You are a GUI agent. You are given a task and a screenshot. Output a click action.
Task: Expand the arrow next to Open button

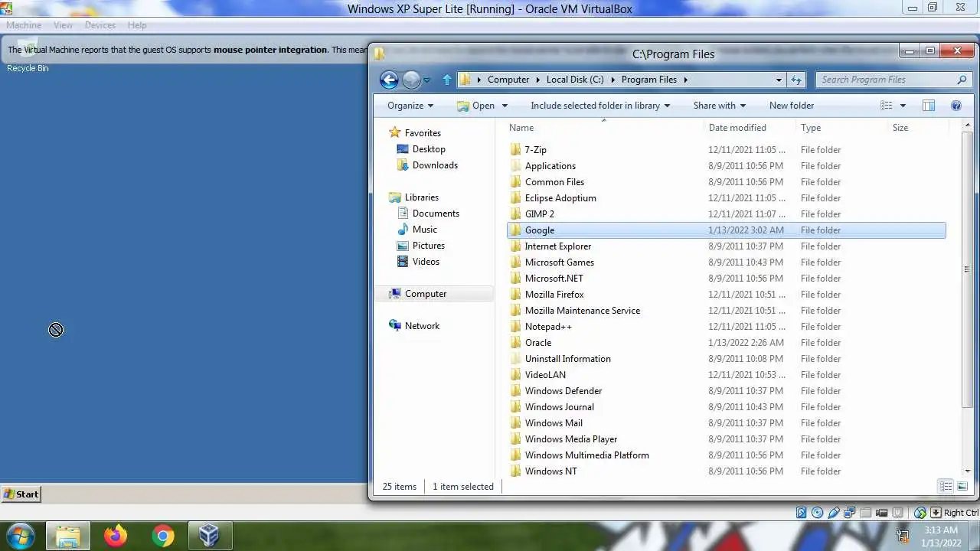505,106
